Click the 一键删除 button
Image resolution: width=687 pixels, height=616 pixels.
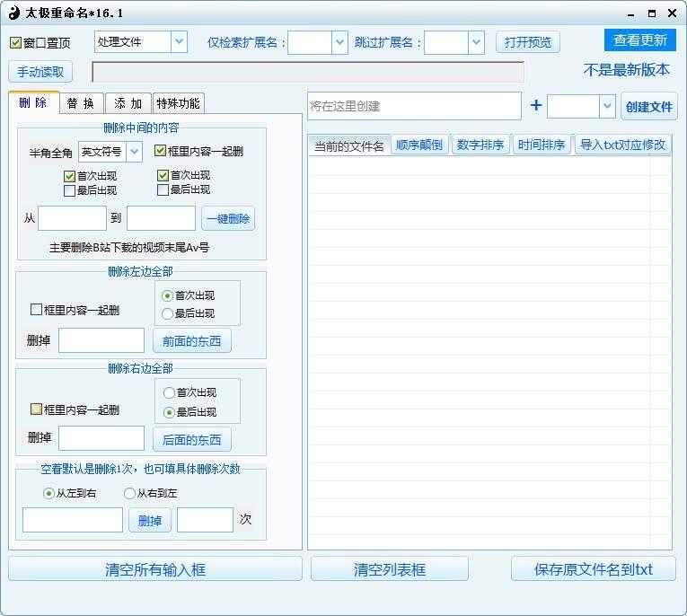point(228,218)
